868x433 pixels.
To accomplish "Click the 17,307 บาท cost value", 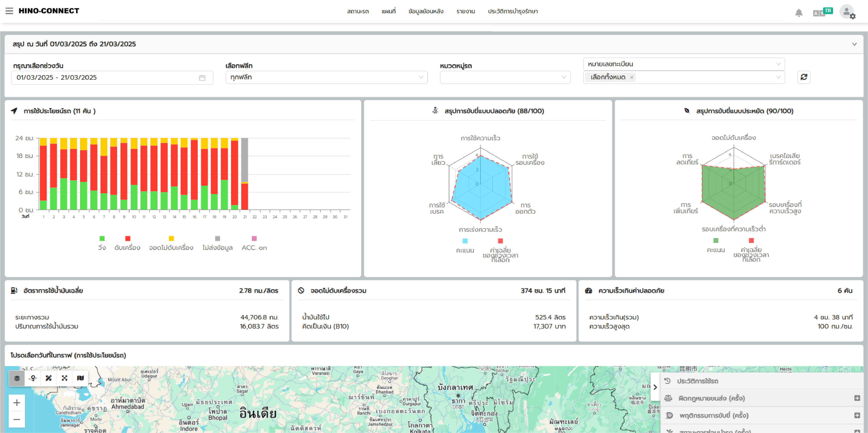I will [549, 326].
